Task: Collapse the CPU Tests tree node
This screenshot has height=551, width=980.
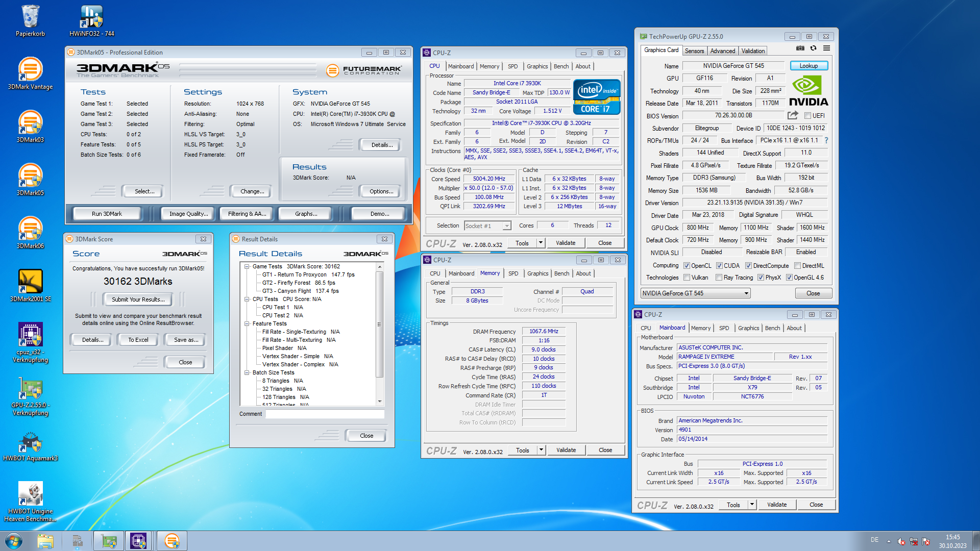Action: (x=247, y=299)
